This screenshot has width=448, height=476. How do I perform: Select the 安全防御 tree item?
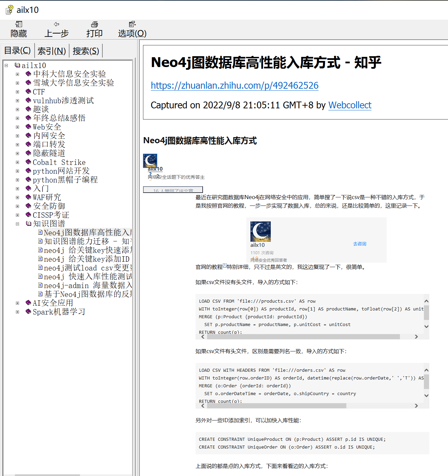49,206
